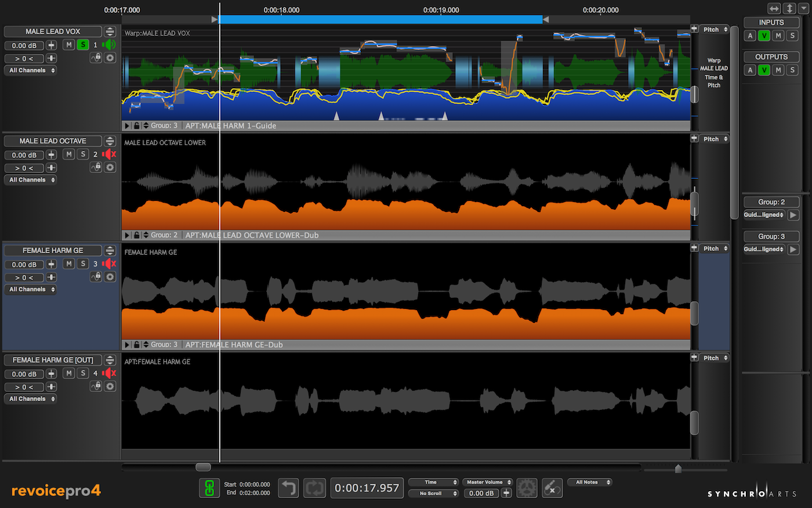Click the > 0 < button on the FEMALE HARM GE track
The width and height of the screenshot is (812, 508).
coord(24,278)
